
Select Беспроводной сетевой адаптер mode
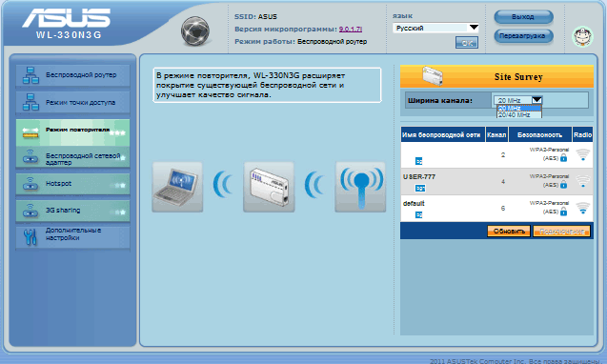[72, 157]
